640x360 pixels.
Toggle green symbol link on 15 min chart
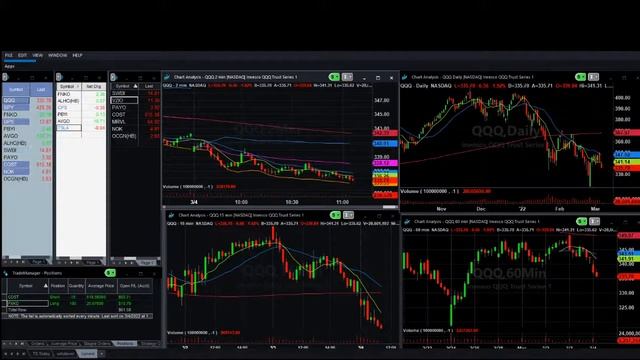(335, 215)
